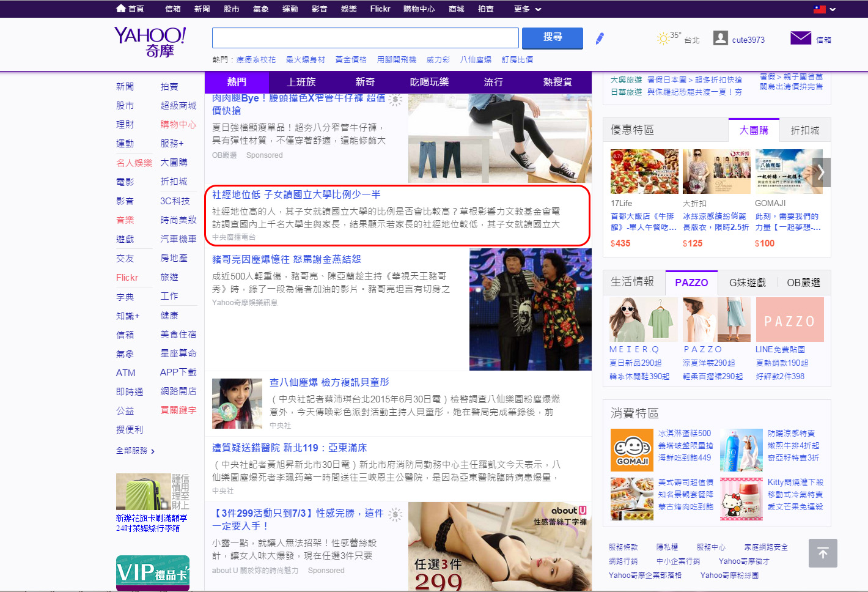This screenshot has width=868, height=592.
Task: Click the back-to-top arrow button
Action: point(822,553)
